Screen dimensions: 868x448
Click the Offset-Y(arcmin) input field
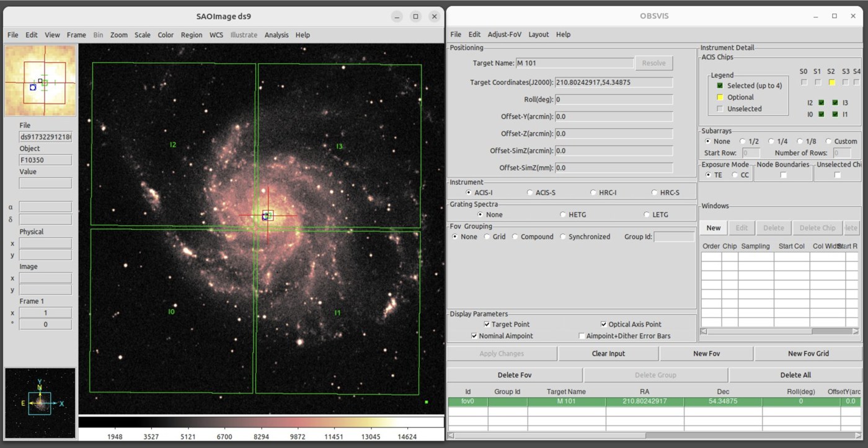tap(614, 116)
